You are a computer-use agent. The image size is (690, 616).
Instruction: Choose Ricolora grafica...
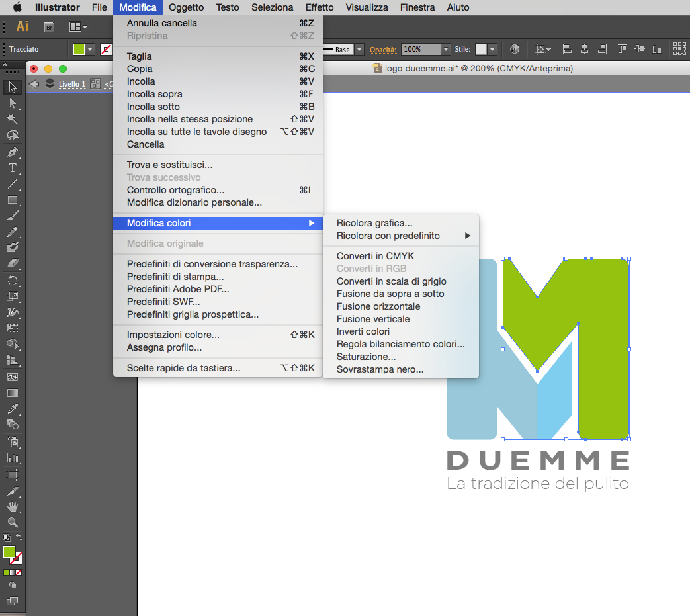click(401, 223)
